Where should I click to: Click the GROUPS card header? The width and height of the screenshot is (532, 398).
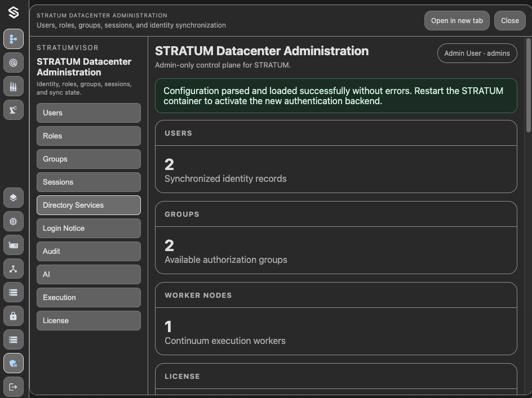tap(336, 214)
